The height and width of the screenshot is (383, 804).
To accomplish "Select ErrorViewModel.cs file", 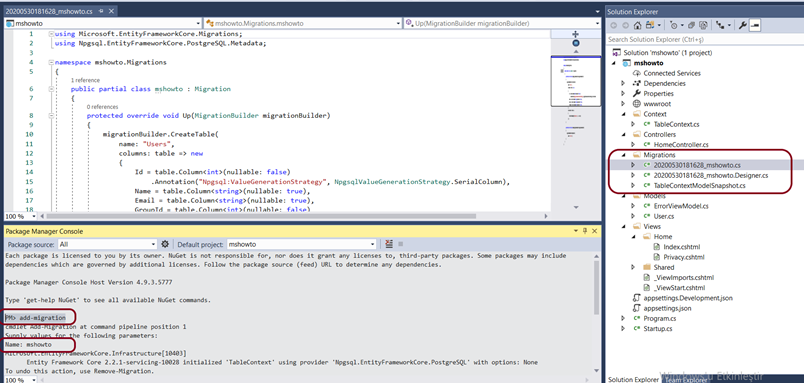I will (681, 206).
